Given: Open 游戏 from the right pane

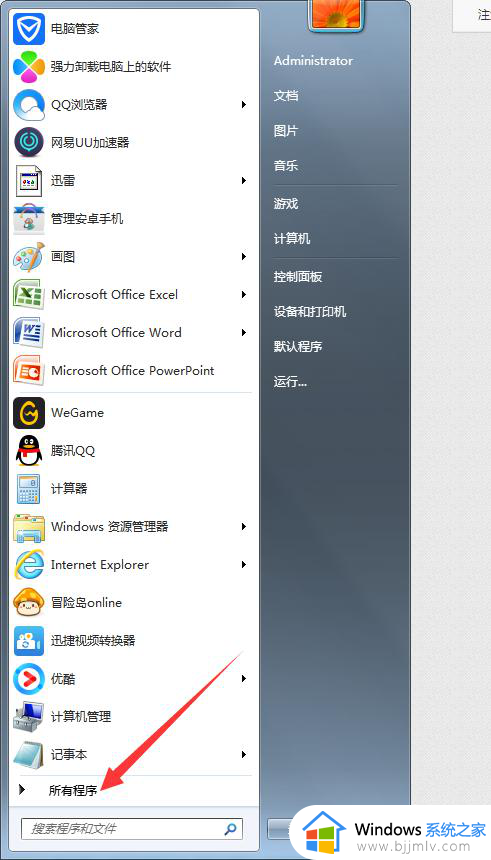Looking at the screenshot, I should (286, 204).
